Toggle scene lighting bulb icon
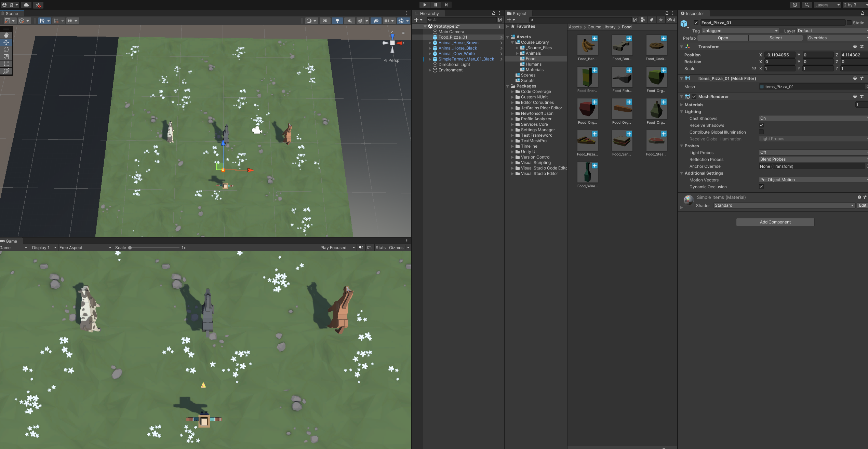Image resolution: width=868 pixels, height=449 pixels. coord(337,21)
